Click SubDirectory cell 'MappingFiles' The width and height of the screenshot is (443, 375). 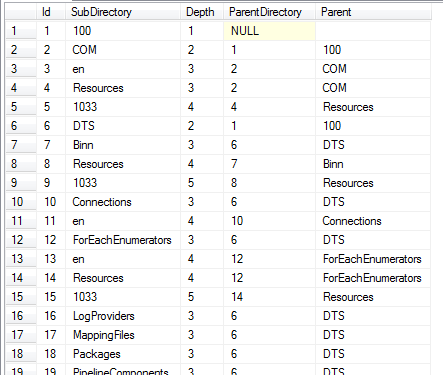click(x=123, y=335)
